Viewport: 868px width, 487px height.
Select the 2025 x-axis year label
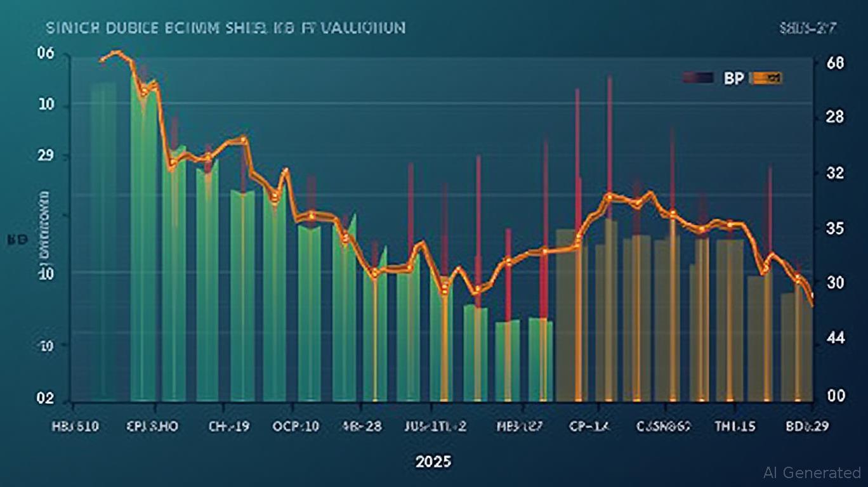tap(433, 461)
